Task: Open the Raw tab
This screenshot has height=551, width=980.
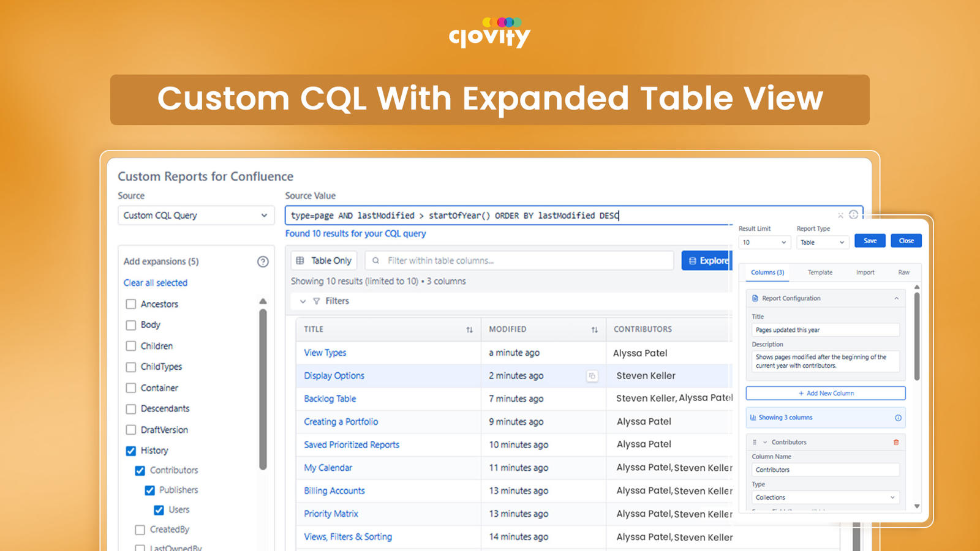Action: [x=904, y=272]
